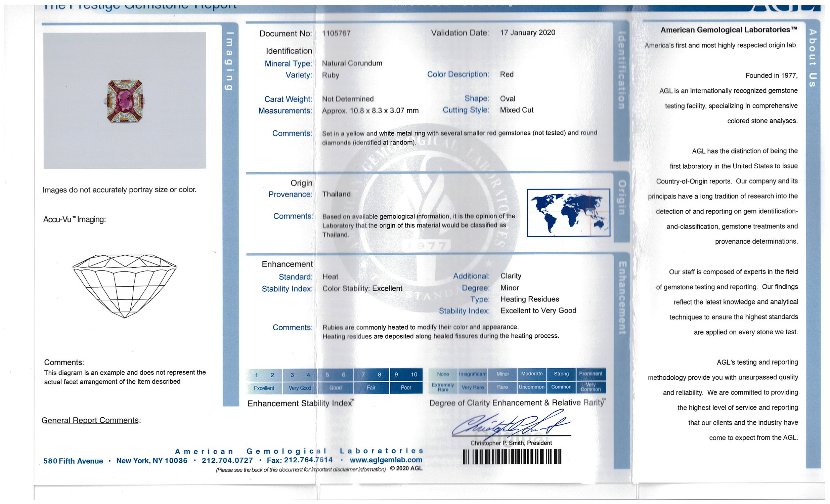Click the Prominent clarity degree cell
The height and width of the screenshot is (504, 830).
pos(591,374)
